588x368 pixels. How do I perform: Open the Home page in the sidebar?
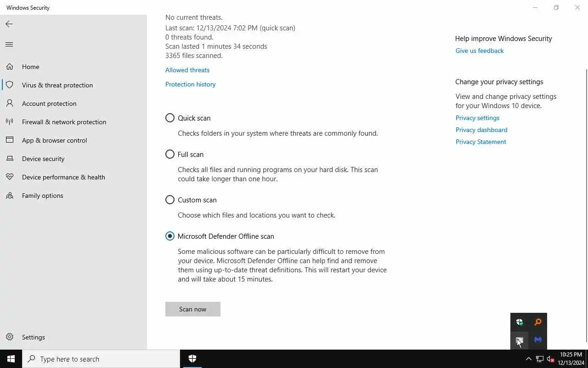(73, 67)
